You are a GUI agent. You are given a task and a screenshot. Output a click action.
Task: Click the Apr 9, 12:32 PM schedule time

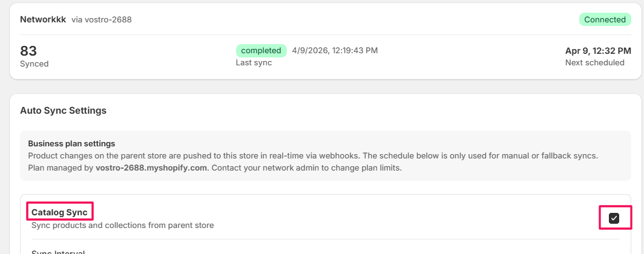click(x=598, y=50)
